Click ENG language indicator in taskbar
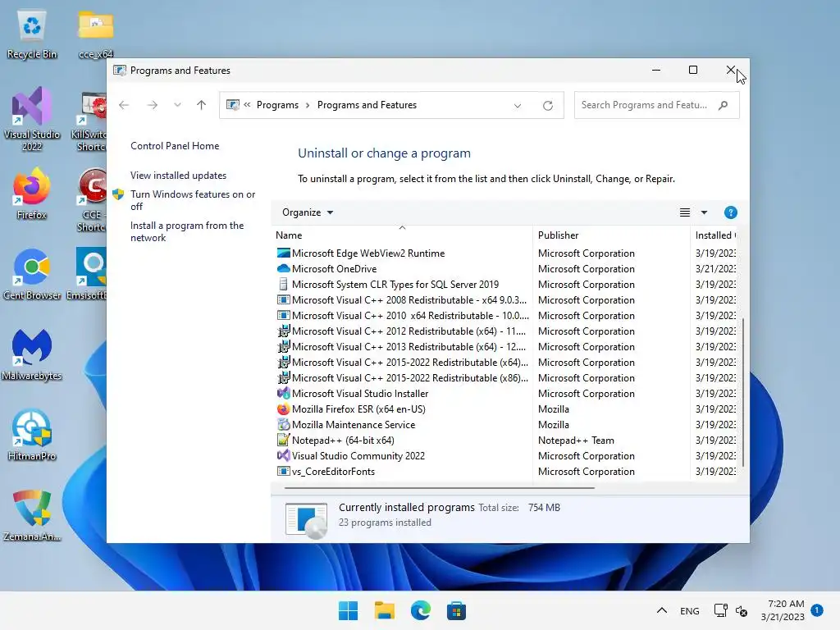Image resolution: width=840 pixels, height=630 pixels. (x=689, y=610)
